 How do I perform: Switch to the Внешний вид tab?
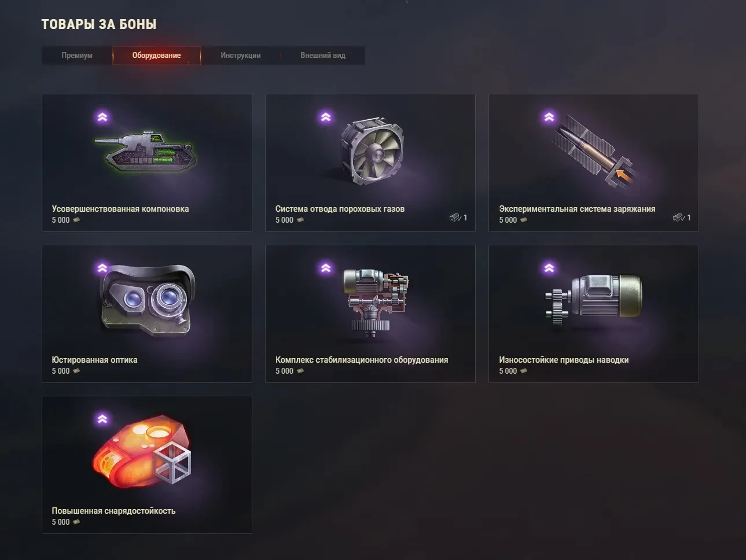tap(323, 56)
